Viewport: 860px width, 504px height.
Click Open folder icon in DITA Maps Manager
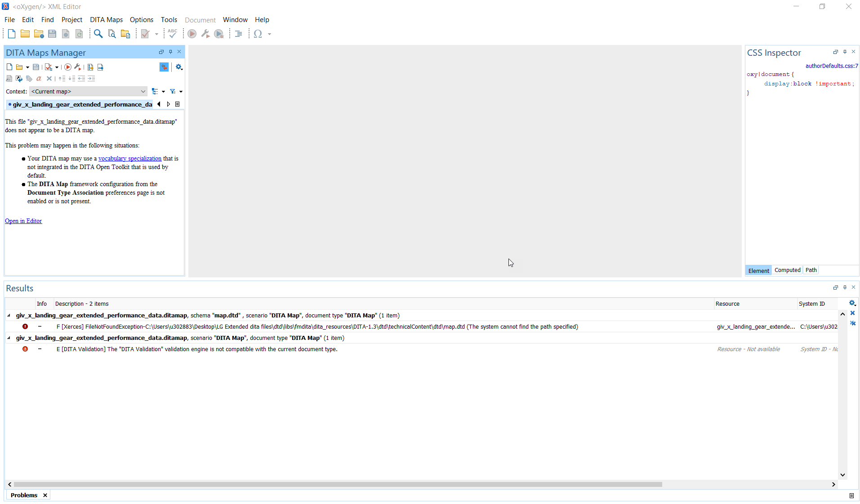[19, 67]
